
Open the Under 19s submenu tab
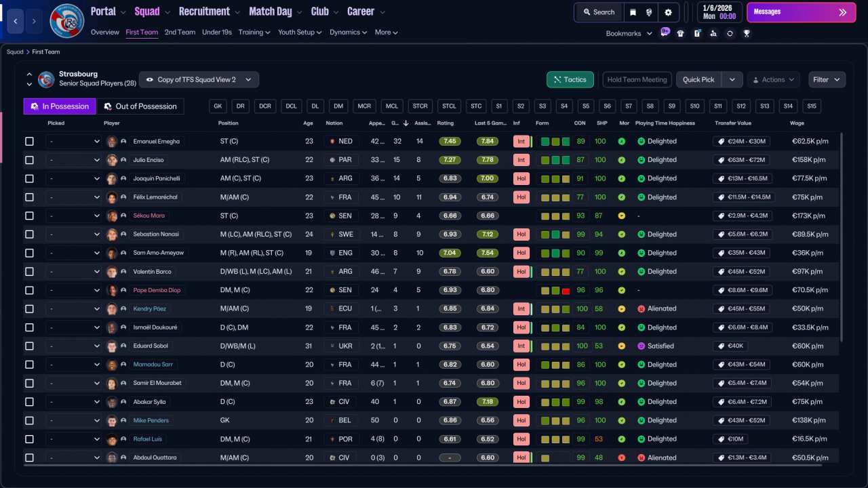pos(217,32)
